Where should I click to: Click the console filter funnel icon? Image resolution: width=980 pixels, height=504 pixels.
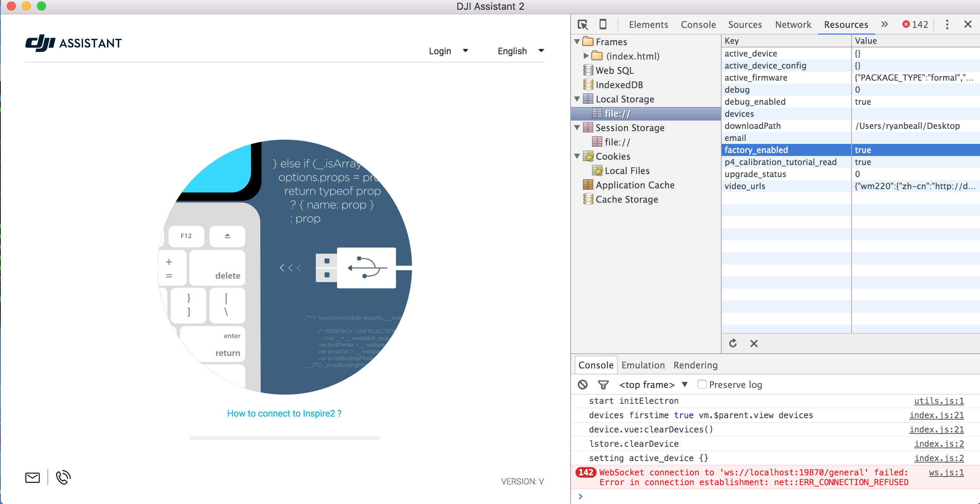(603, 385)
